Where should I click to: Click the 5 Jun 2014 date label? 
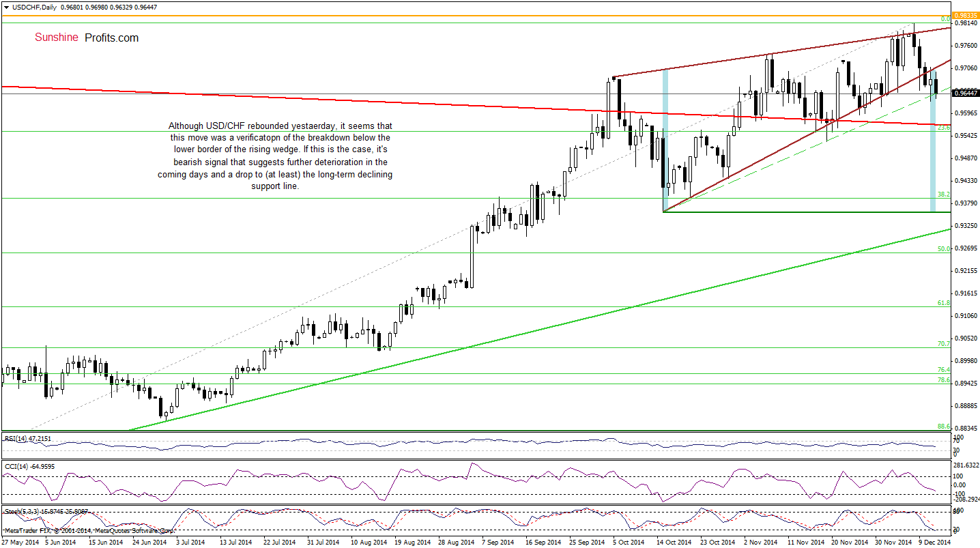[61, 542]
